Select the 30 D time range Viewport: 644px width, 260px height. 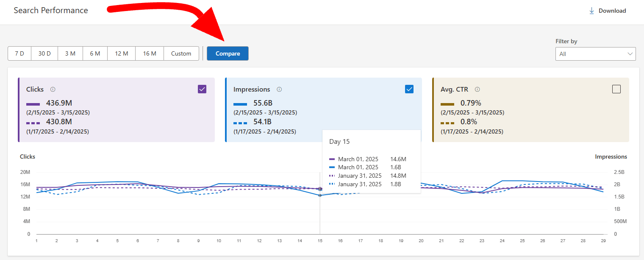44,53
